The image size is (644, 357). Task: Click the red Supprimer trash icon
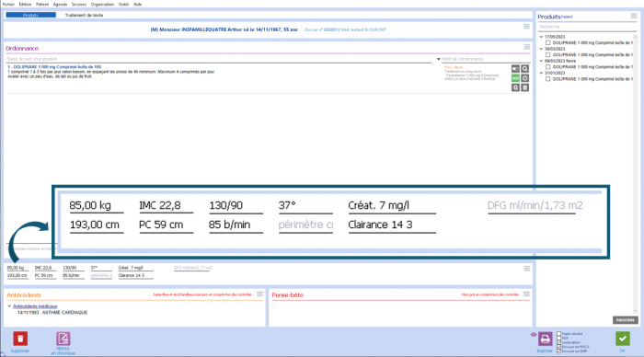(20, 339)
